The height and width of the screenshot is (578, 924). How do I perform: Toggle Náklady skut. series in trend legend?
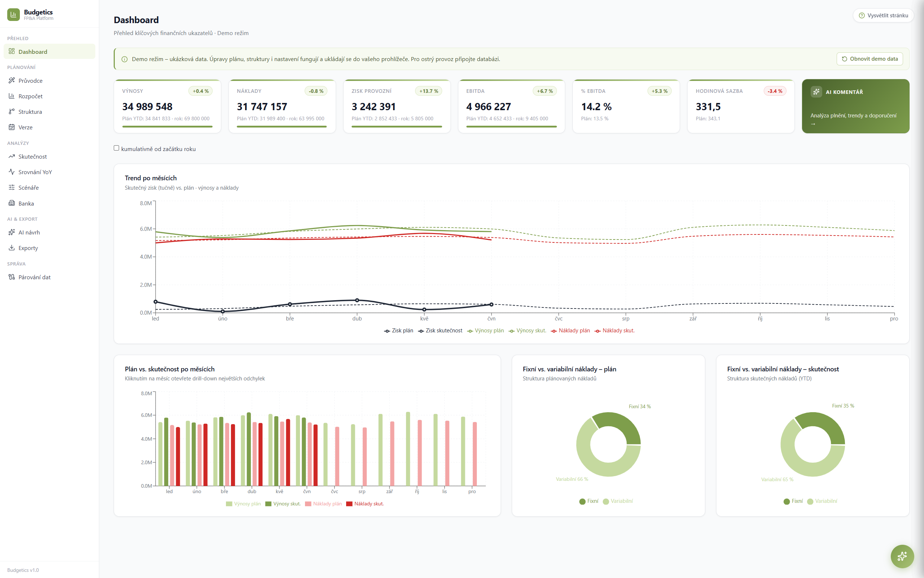click(x=615, y=331)
